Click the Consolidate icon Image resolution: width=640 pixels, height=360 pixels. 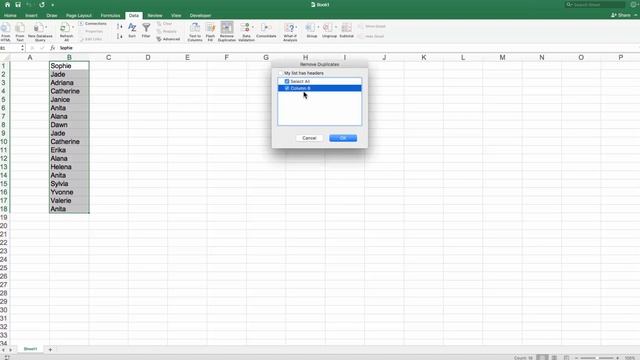(266, 31)
